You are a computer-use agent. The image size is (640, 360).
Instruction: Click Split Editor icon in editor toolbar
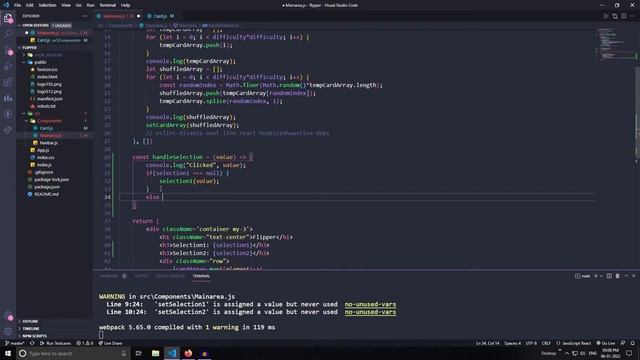point(624,16)
